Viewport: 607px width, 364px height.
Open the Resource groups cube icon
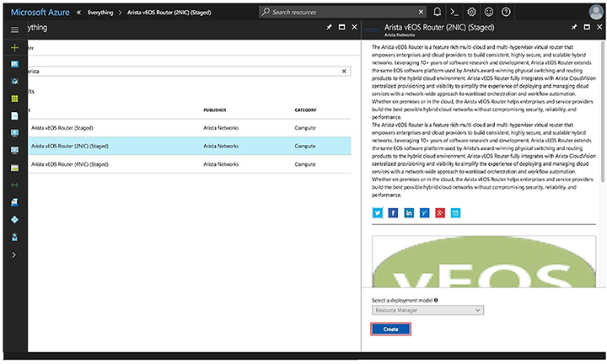click(14, 81)
